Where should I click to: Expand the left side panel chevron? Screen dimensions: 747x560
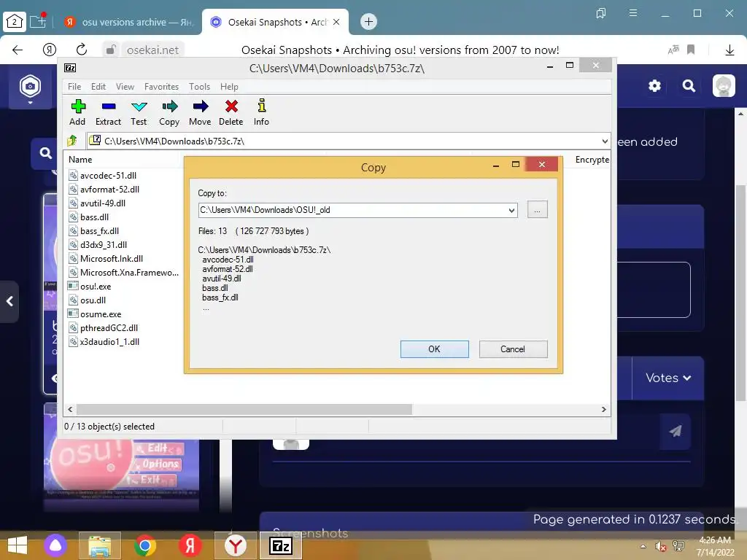tap(9, 301)
